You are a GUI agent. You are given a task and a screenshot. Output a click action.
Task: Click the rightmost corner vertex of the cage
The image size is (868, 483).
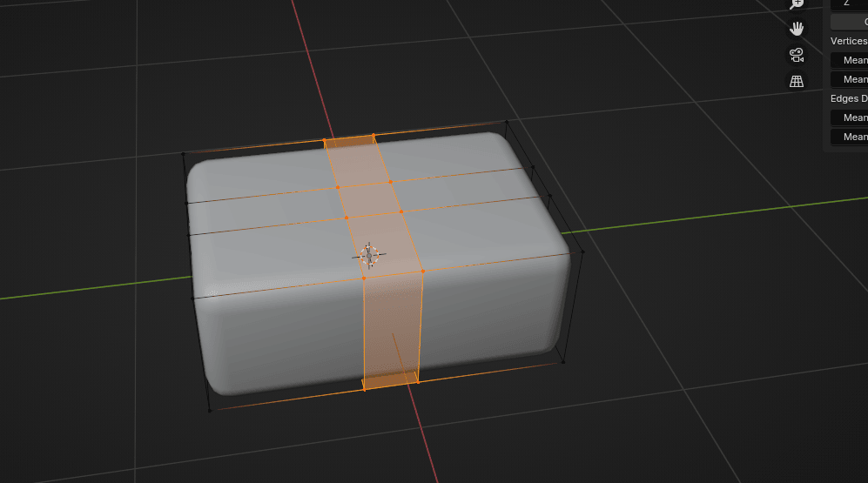pos(582,252)
